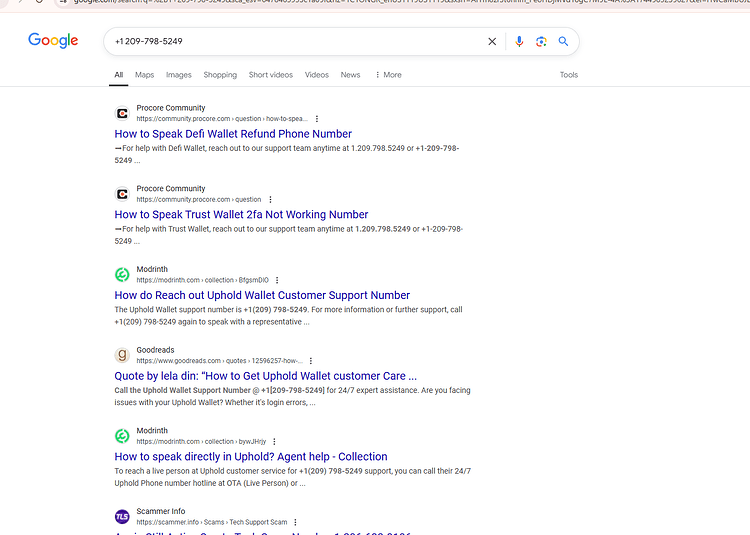Viewport: 750px width, 535px height.
Task: Click Modrinth favicon beside speak directly in Uphold result
Action: 122,436
